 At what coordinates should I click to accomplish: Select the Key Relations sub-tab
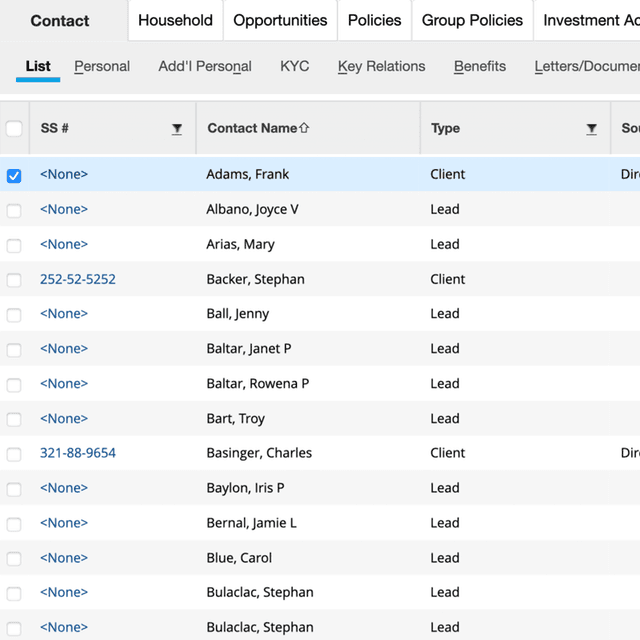[x=382, y=66]
